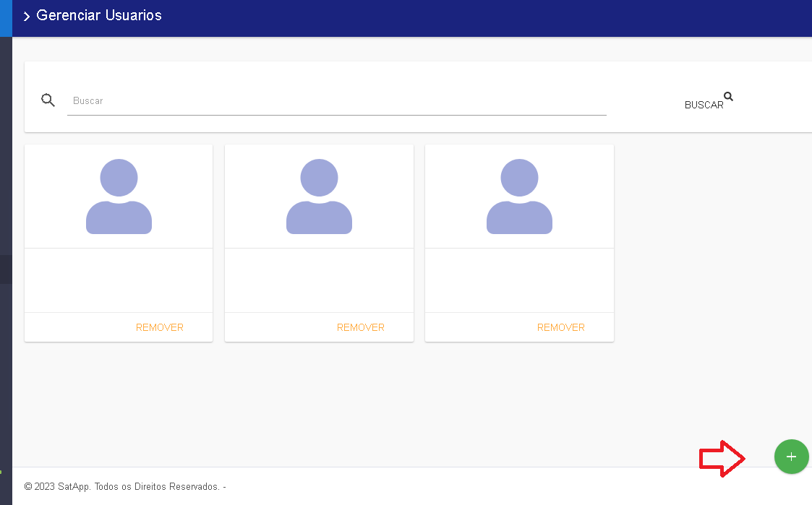Select the first user's avatar icon
The height and width of the screenshot is (505, 812).
click(x=119, y=197)
